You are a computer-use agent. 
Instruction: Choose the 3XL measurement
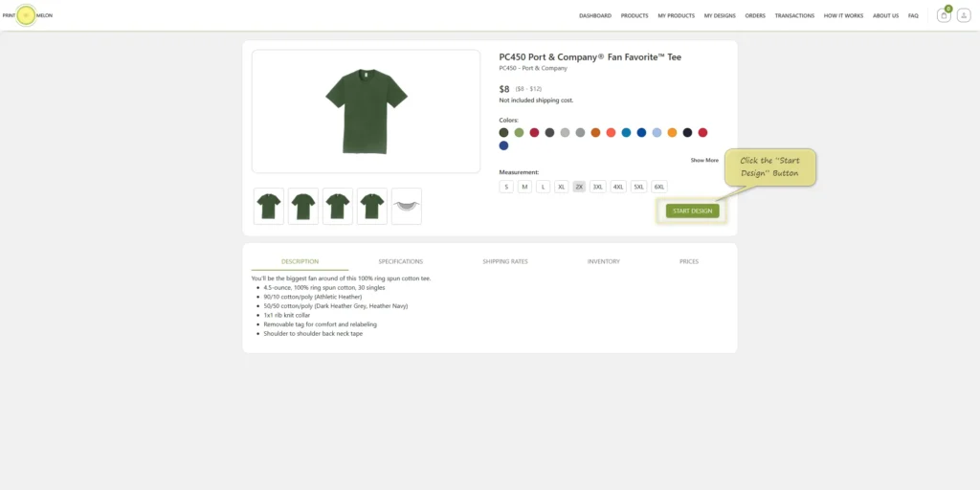click(x=598, y=187)
